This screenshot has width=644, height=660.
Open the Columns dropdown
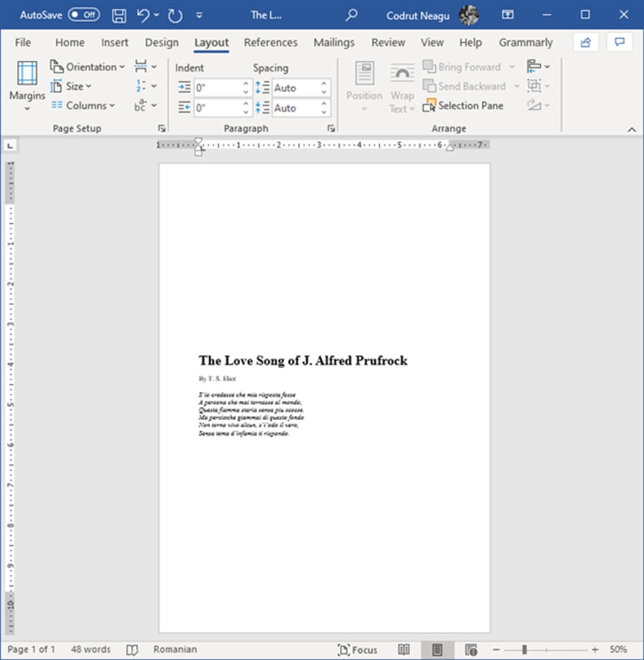(x=83, y=105)
